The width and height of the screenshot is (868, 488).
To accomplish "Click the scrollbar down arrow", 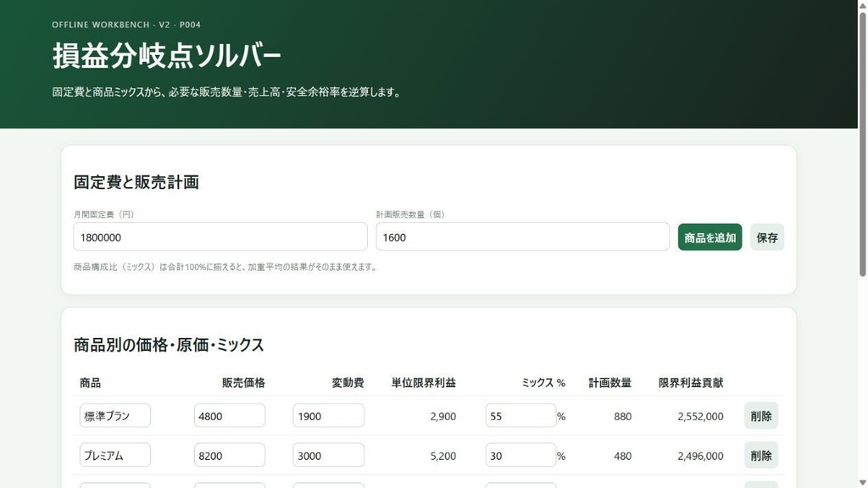I will coord(862,482).
